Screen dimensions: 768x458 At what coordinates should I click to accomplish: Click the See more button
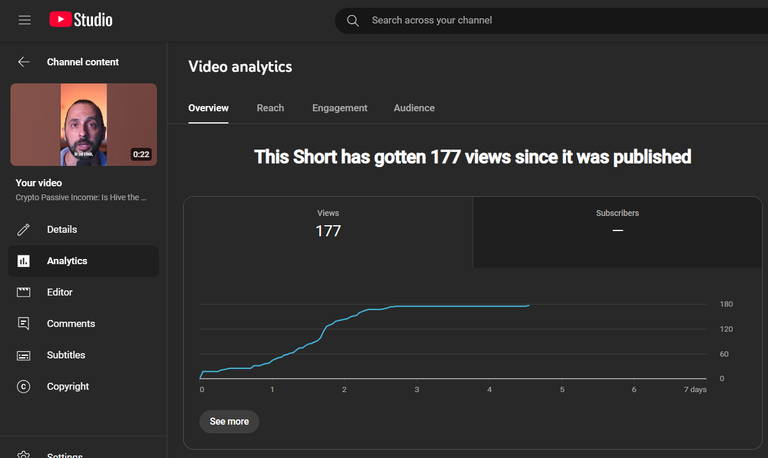tap(229, 422)
